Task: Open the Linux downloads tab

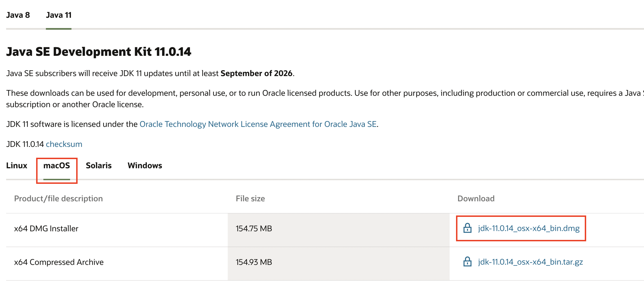Action: [x=17, y=165]
